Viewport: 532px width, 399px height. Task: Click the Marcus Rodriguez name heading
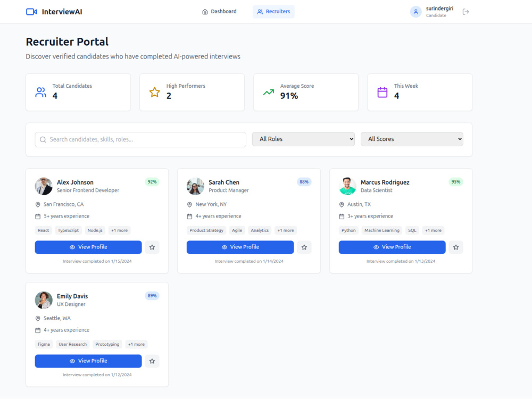pos(385,182)
